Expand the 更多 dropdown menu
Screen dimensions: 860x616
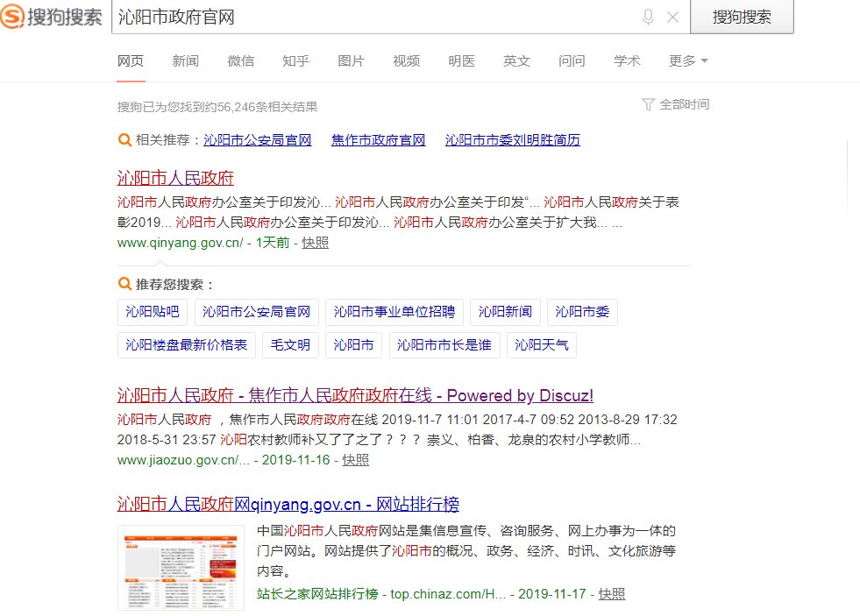(x=687, y=60)
